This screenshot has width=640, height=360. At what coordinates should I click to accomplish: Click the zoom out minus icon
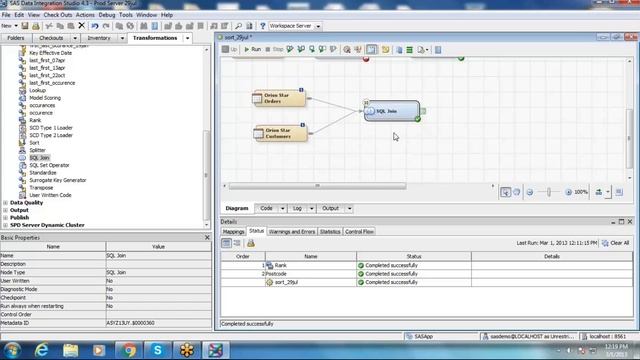(530, 192)
